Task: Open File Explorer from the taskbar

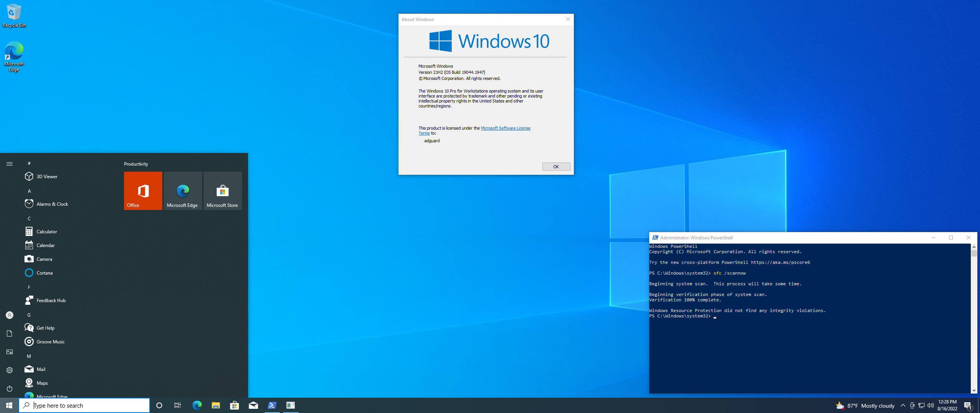Action: pyautogui.click(x=216, y=405)
